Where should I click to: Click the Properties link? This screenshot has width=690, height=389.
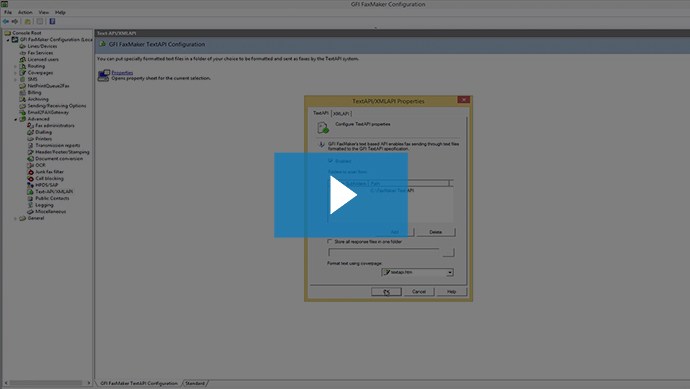(x=122, y=73)
